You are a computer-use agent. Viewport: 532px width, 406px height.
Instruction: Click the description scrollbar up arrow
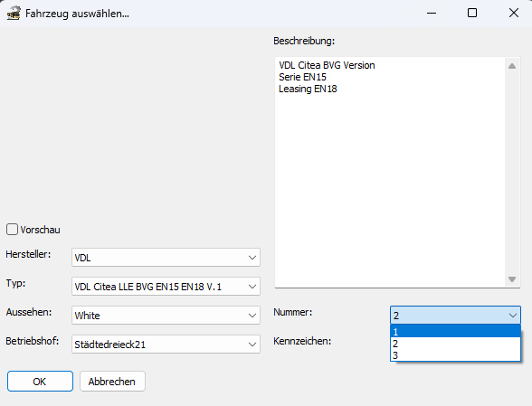click(x=512, y=66)
